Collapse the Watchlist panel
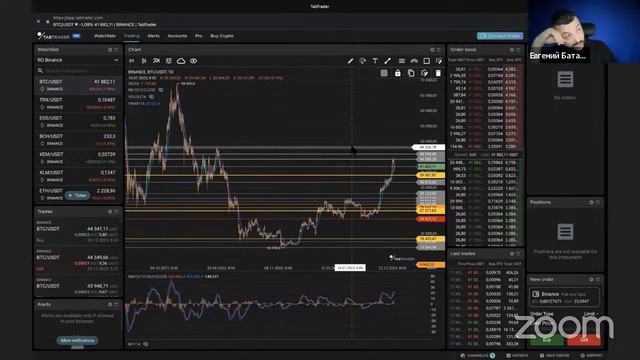This screenshot has width=640, height=360. coord(116,50)
